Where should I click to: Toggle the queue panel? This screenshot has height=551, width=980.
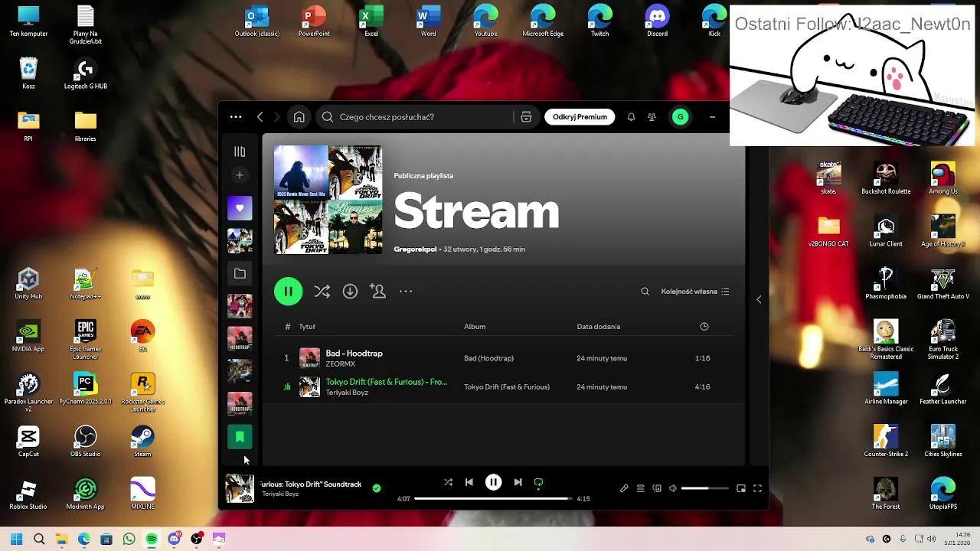tap(641, 488)
